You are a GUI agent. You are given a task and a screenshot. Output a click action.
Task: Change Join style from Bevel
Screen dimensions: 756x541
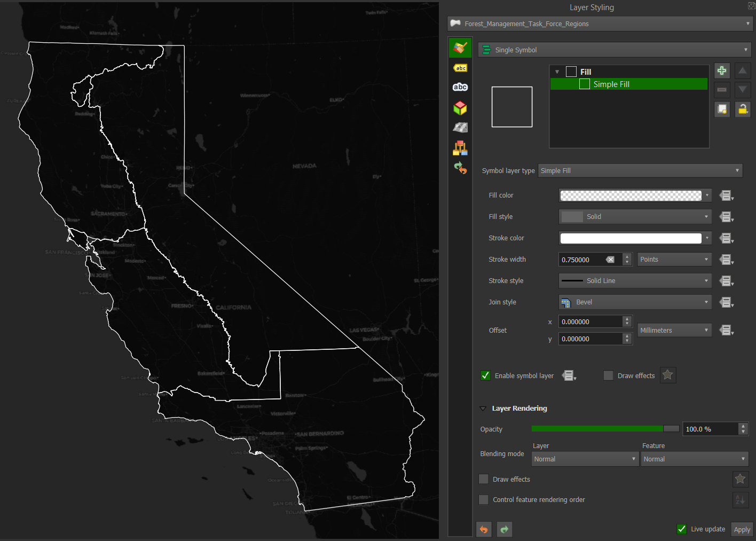[634, 302]
